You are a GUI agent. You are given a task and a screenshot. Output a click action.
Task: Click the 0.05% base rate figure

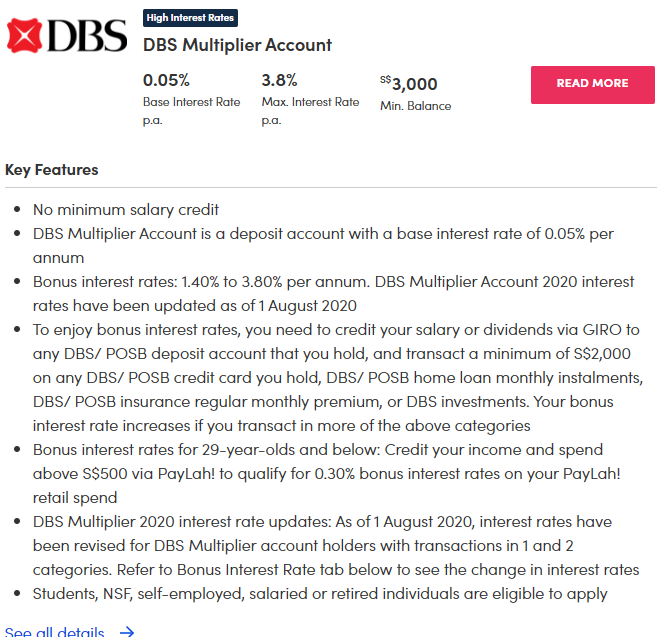(x=167, y=81)
